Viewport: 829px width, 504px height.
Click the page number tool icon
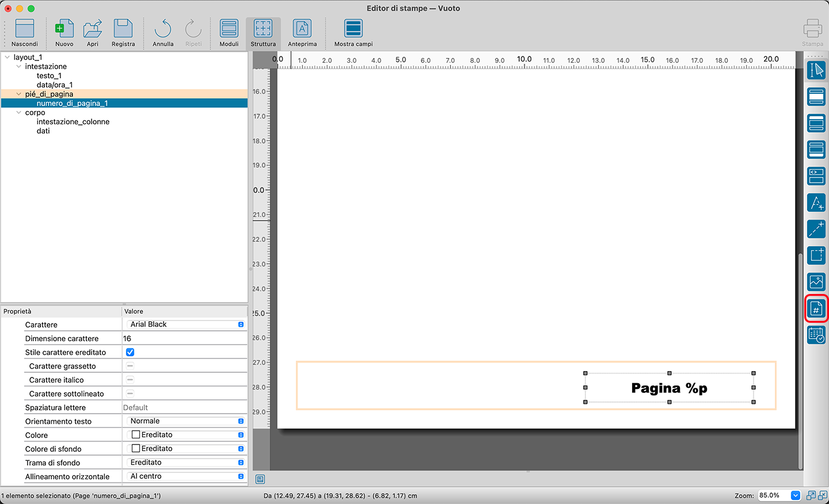(816, 309)
